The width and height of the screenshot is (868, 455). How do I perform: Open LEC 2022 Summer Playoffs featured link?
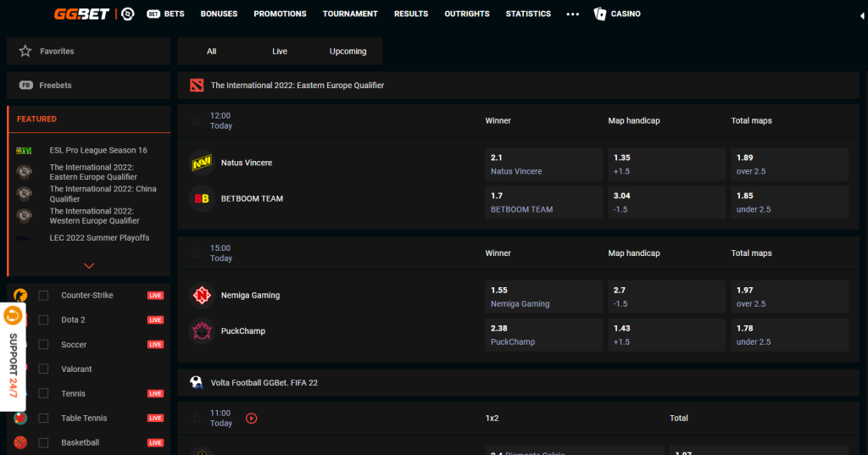tap(100, 238)
